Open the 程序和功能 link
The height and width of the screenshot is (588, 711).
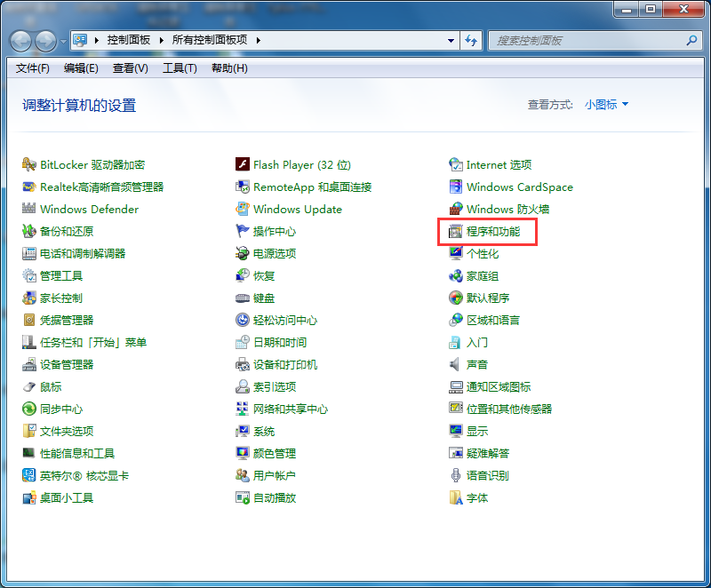point(492,232)
